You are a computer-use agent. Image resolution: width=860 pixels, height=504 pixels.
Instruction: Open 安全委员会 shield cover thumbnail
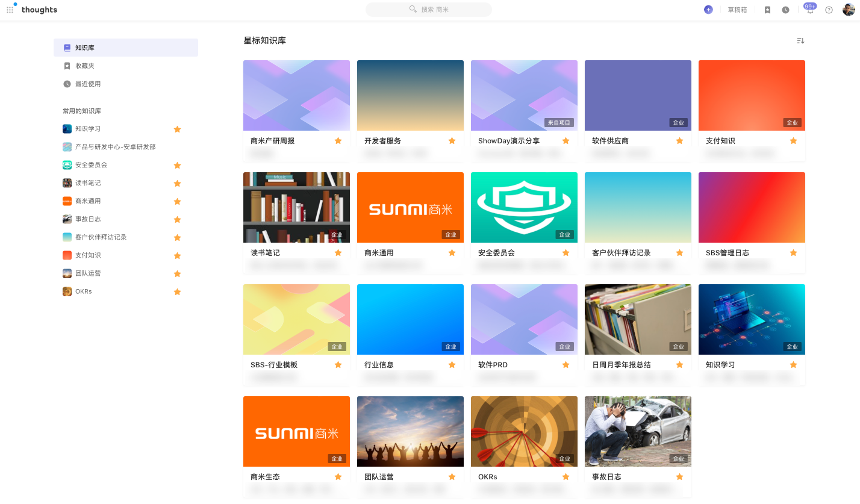tap(524, 207)
